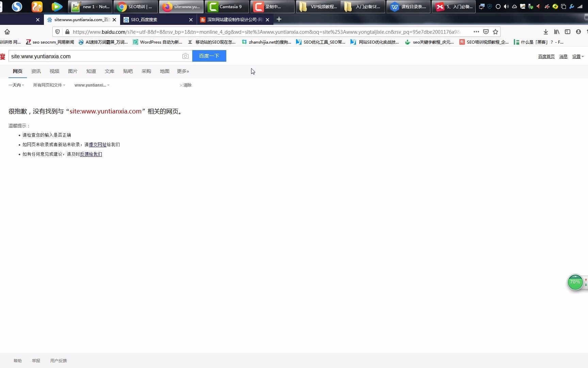Image resolution: width=588 pixels, height=368 pixels.
Task: Open 入门必备SE folder in taskbar
Action: (363, 6)
